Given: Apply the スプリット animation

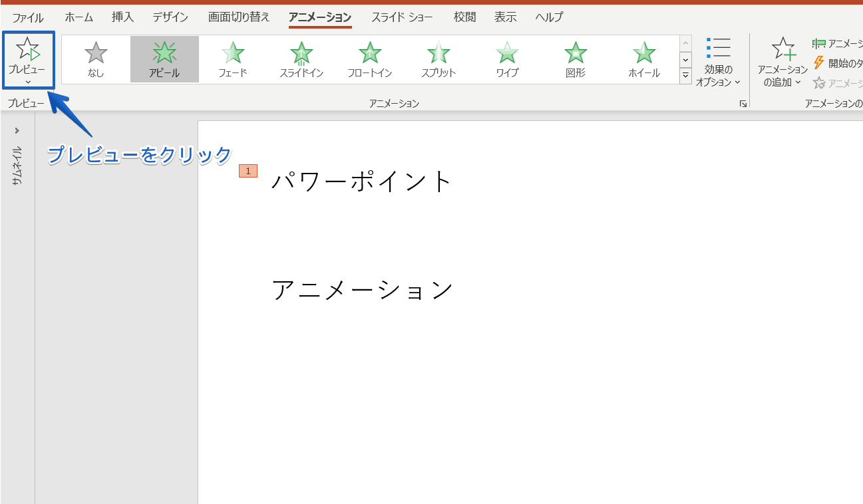Looking at the screenshot, I should click(438, 59).
